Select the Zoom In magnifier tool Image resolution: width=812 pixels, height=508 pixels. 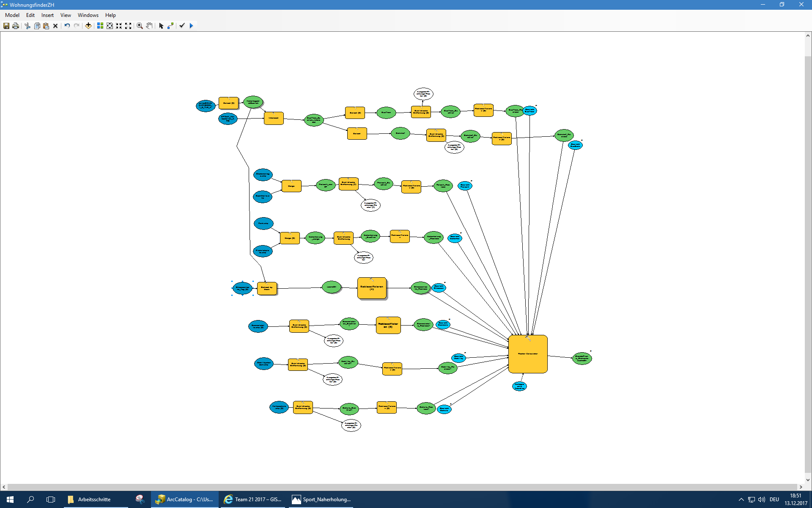[140, 26]
